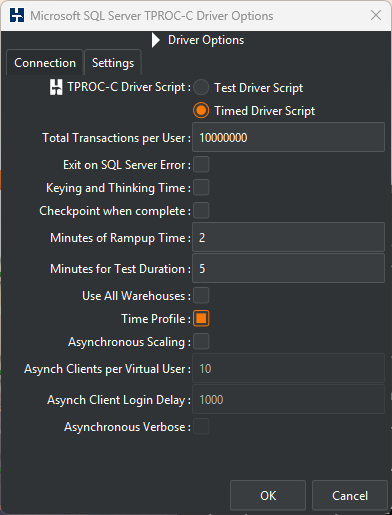The height and width of the screenshot is (515, 392).
Task: Enable Checkpoint when complete checkbox
Action: (201, 211)
